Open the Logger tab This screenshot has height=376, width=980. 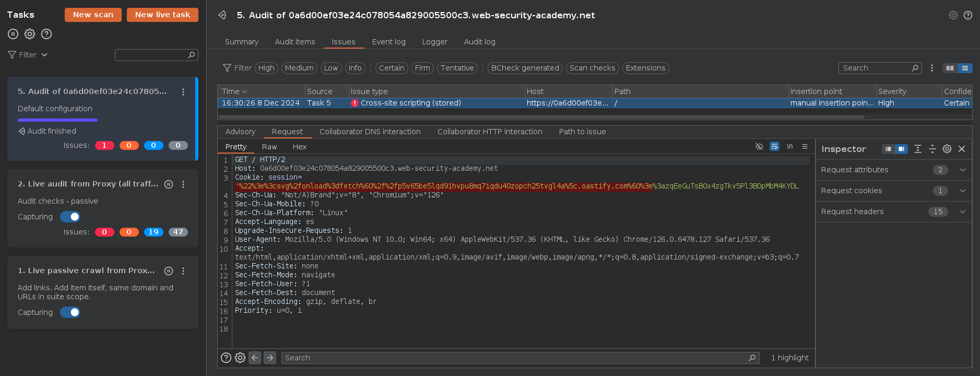[x=434, y=42]
